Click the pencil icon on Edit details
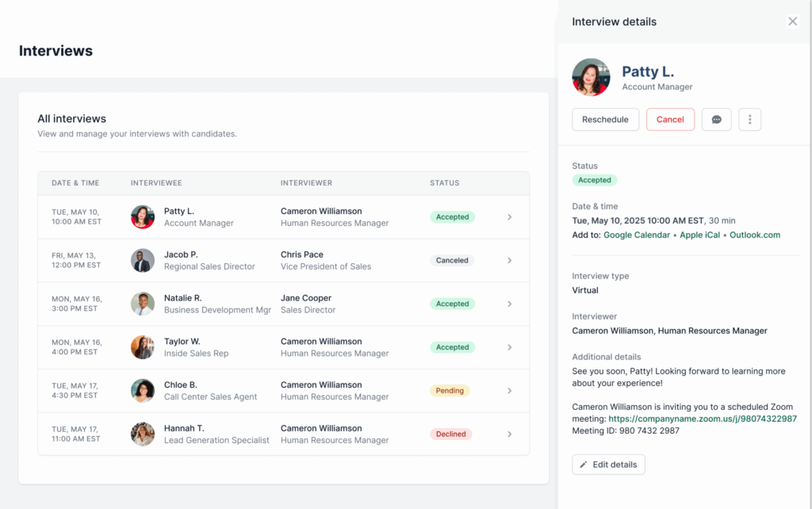Viewport: 812px width, 509px height. pos(585,465)
